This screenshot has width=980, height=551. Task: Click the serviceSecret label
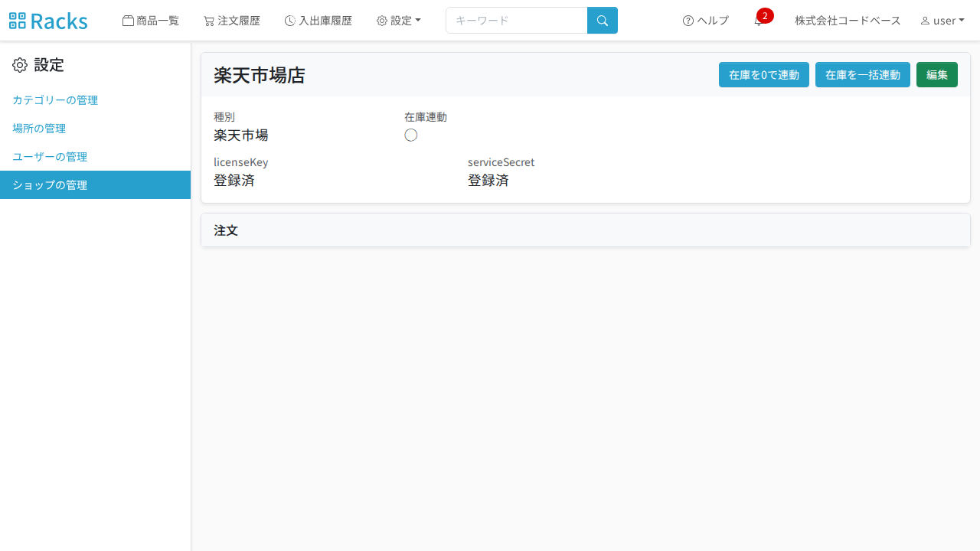click(501, 162)
